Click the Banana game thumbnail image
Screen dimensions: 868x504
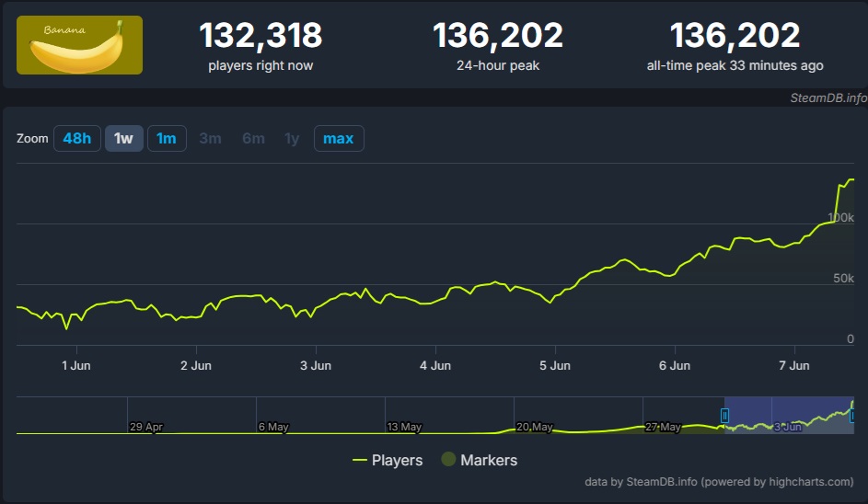coord(80,45)
